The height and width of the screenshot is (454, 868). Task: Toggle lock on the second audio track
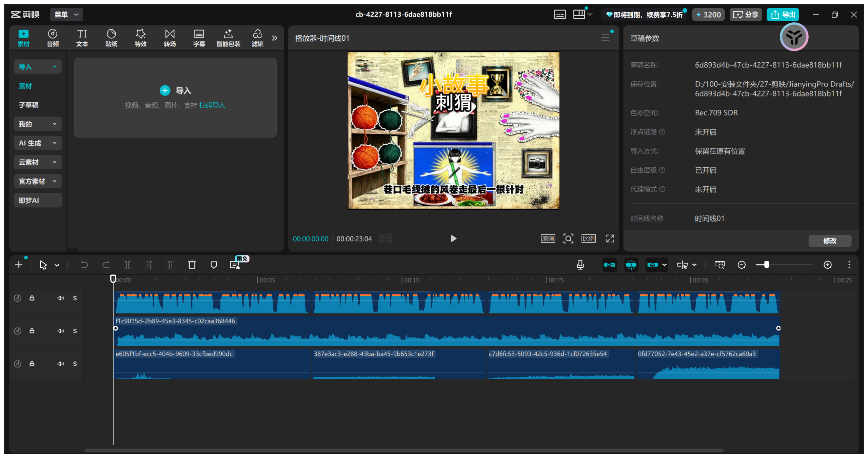coord(32,331)
